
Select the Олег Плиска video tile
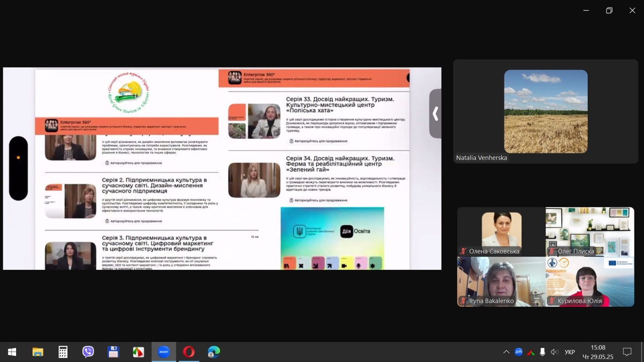(x=590, y=232)
